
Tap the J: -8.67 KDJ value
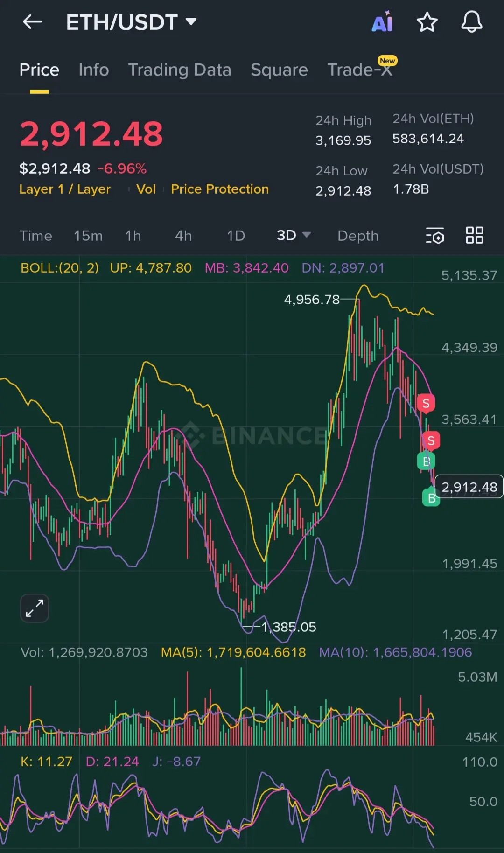point(176,762)
